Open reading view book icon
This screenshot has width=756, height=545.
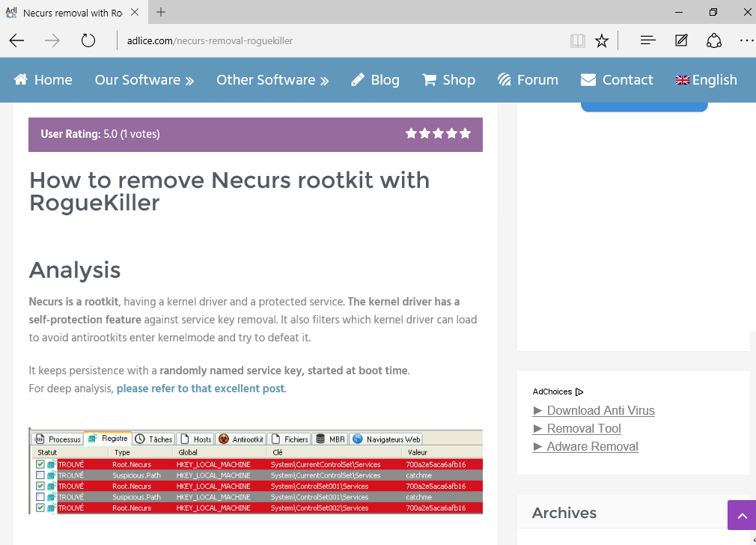point(577,40)
